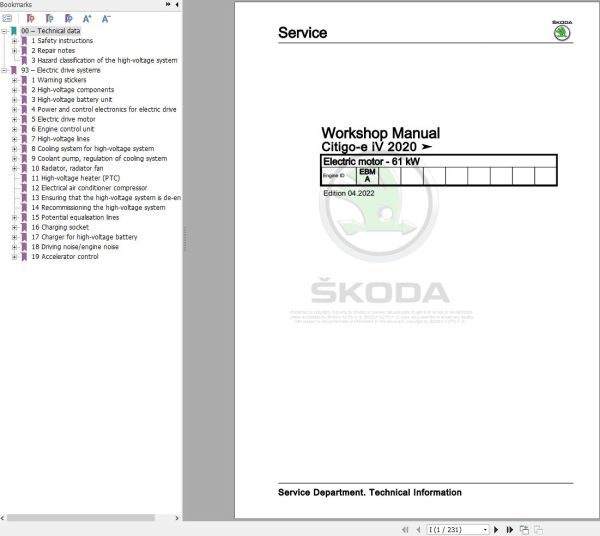
Task: Expand the Bookmarks panel with double-arrow button
Action: (x=168, y=4)
